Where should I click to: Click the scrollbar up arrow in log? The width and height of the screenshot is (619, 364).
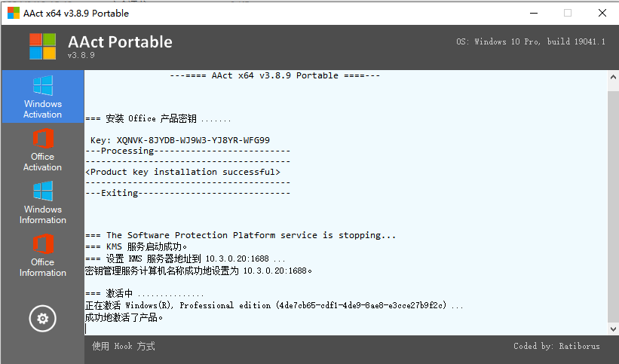[x=613, y=77]
